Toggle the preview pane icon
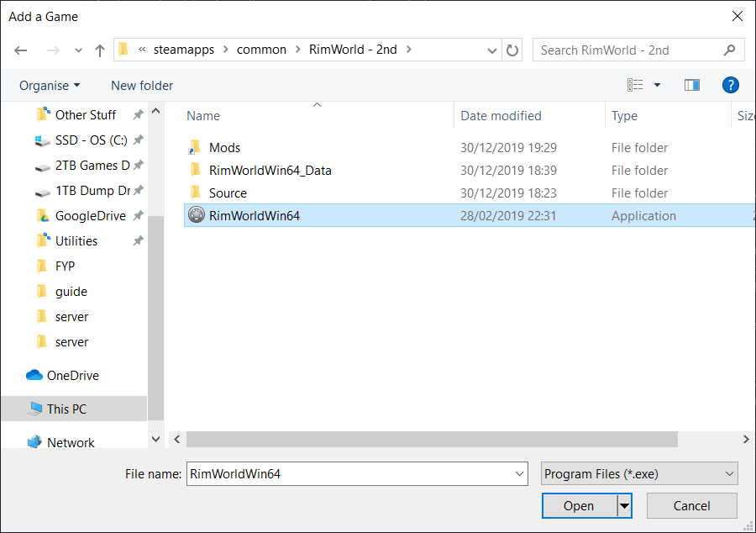 click(692, 85)
